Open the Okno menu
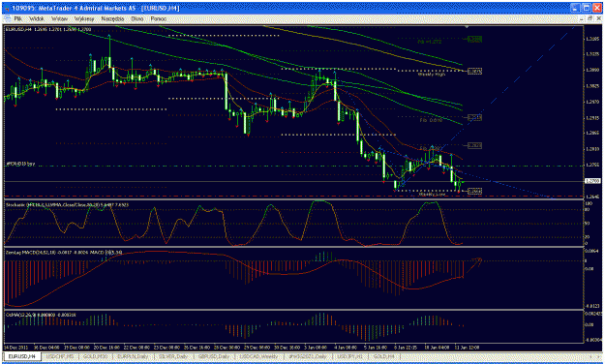The width and height of the screenshot is (605, 364). click(x=137, y=18)
